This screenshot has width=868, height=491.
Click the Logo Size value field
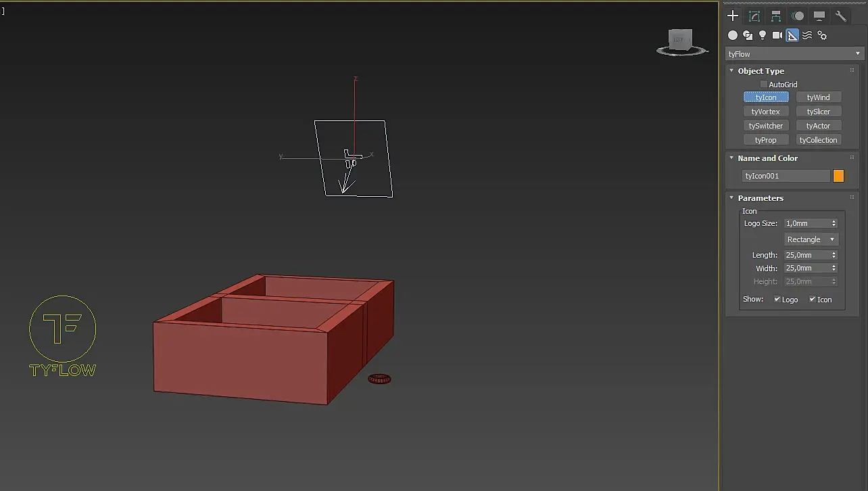click(x=806, y=223)
